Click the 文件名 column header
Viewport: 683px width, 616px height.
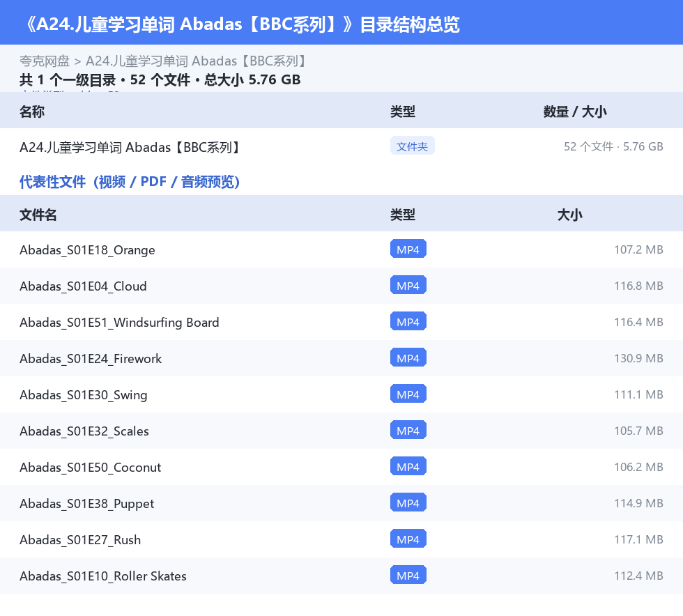[38, 215]
